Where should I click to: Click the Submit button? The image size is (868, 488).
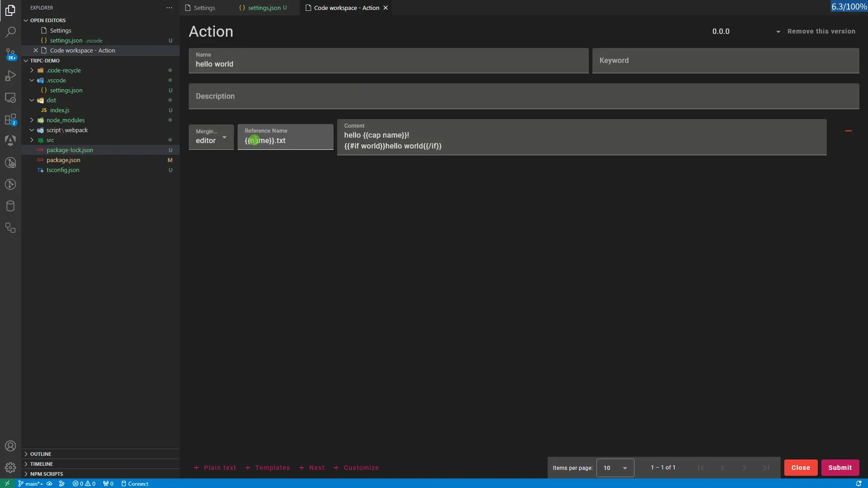(x=840, y=468)
